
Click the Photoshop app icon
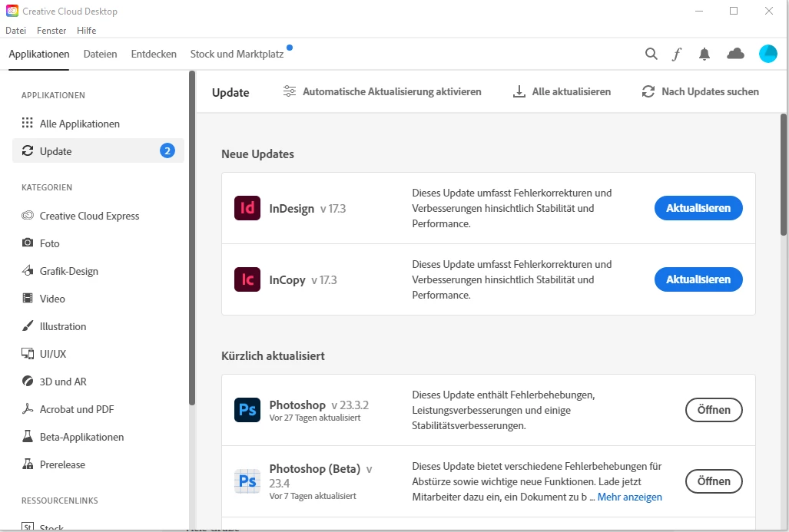[x=247, y=410]
